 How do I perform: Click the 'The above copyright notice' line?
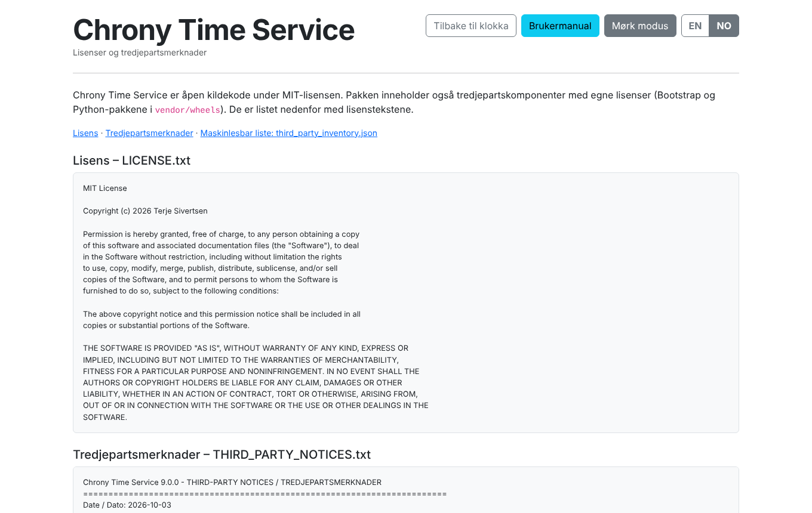(x=222, y=314)
